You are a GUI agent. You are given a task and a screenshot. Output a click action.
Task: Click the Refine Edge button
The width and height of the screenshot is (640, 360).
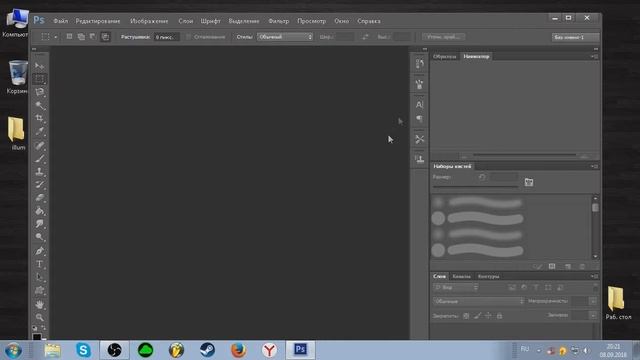[x=443, y=37]
